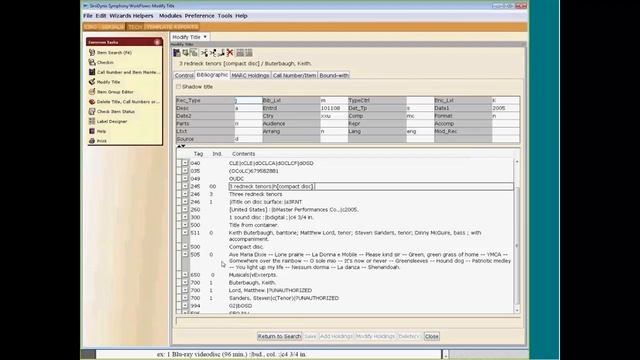This screenshot has height=360, width=640.
Task: Click the 245 field contents 3 redneck tenors
Action: tap(371, 187)
